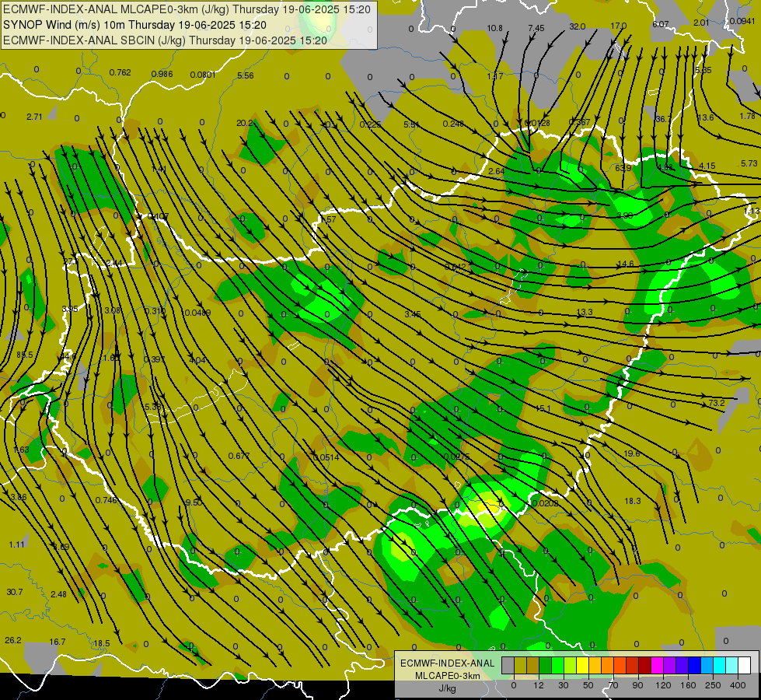Click the map value '0.0514'
Viewport: 761px width, 700px height.
point(326,457)
